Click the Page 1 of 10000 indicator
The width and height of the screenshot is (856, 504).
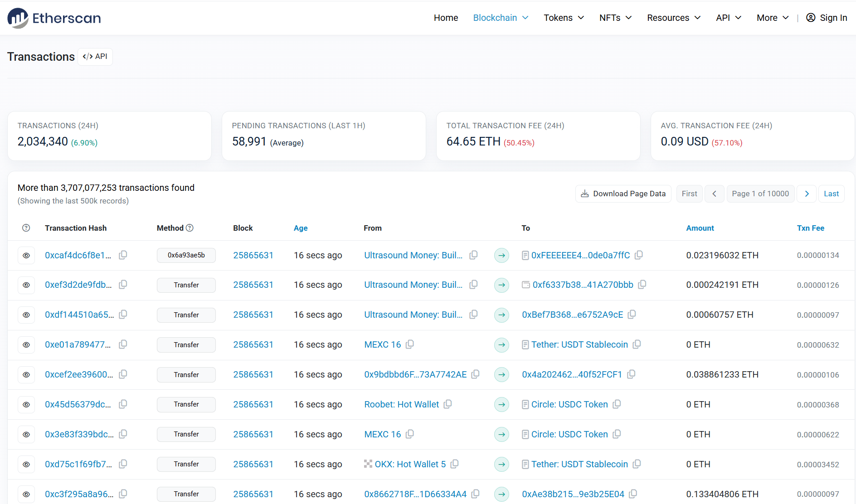[x=760, y=194]
